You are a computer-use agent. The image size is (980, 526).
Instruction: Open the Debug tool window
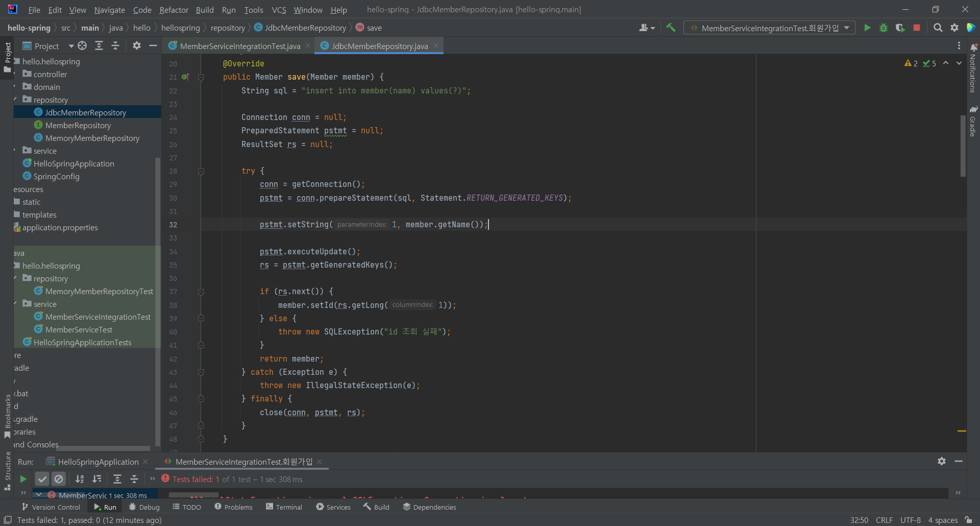coord(144,507)
